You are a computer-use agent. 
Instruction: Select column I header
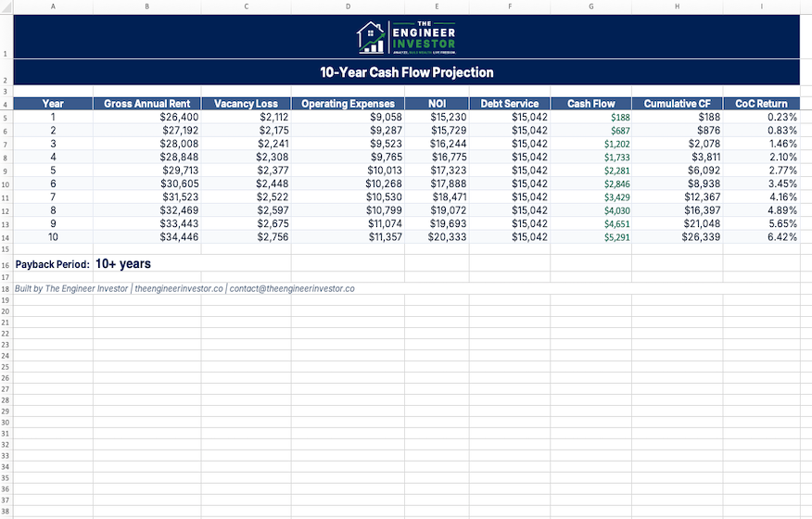761,6
